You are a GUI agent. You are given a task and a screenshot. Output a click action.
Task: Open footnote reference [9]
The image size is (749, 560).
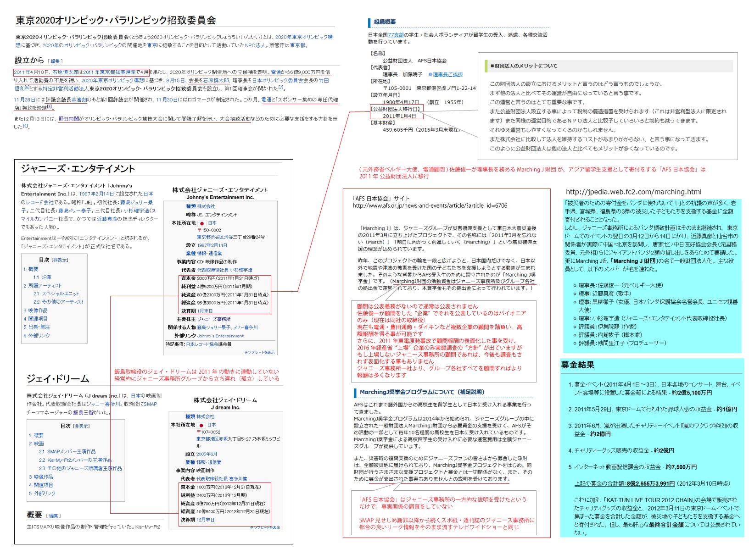pos(25,126)
